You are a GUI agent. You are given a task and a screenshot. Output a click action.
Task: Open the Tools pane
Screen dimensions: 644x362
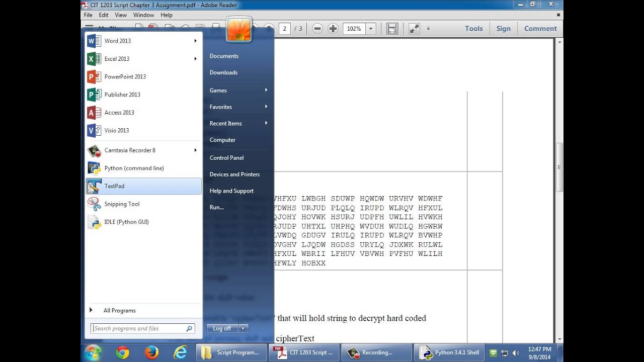(474, 29)
